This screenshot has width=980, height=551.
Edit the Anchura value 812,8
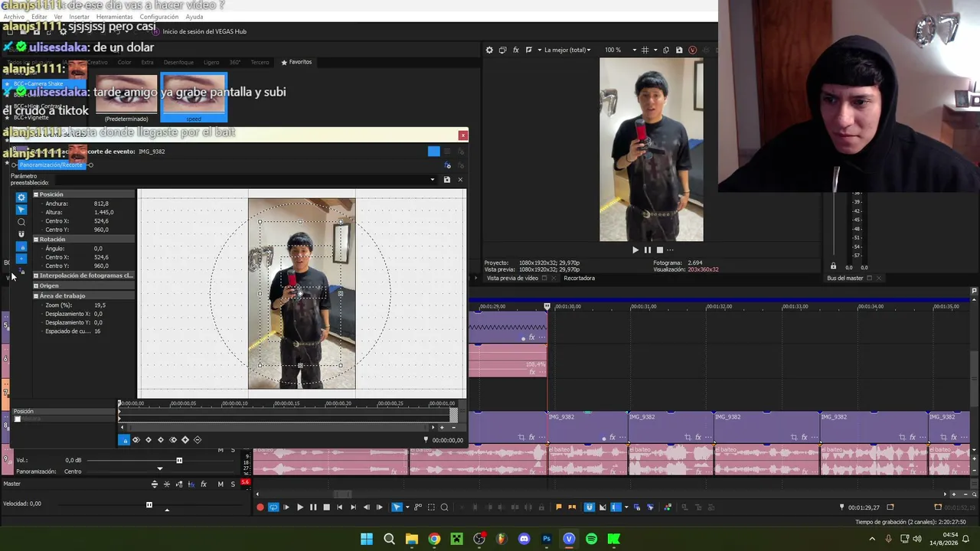pos(102,204)
